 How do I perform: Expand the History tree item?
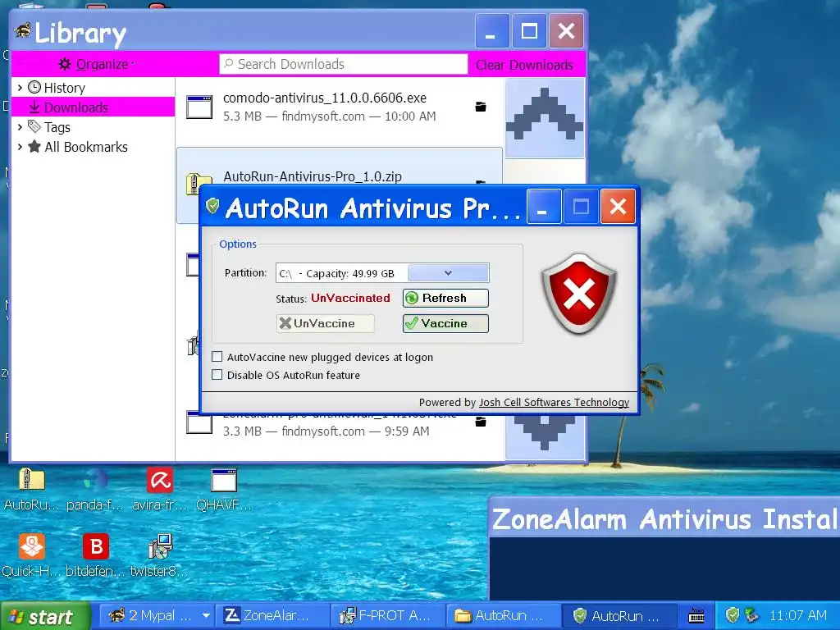20,87
